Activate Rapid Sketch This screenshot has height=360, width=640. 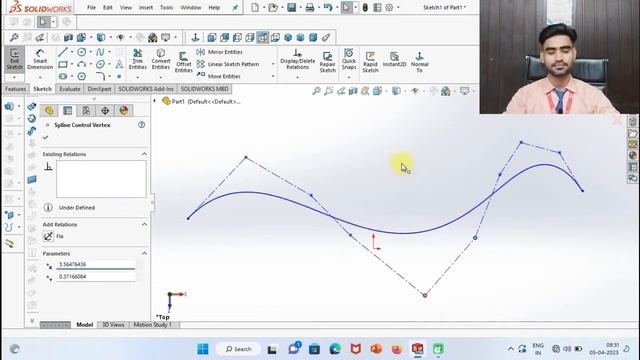tap(370, 62)
